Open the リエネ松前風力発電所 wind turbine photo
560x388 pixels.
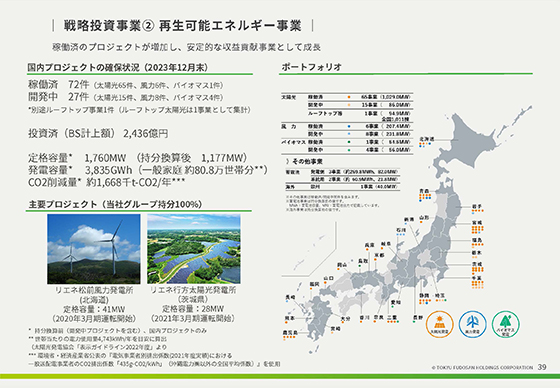point(94,249)
